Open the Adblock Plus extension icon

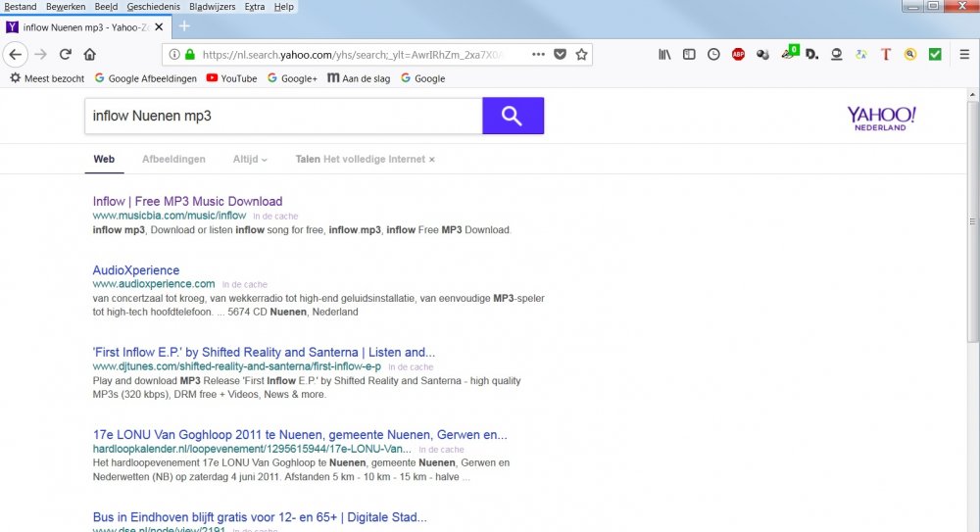(738, 55)
